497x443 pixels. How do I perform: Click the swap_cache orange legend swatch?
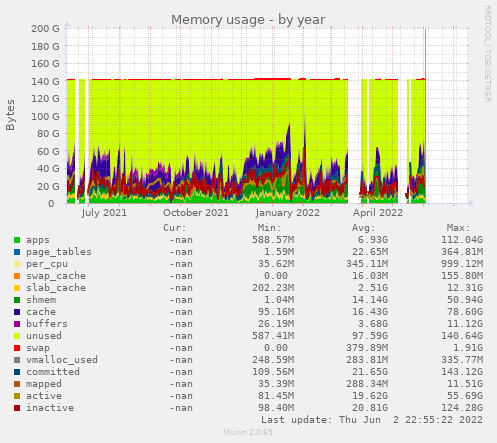click(17, 276)
